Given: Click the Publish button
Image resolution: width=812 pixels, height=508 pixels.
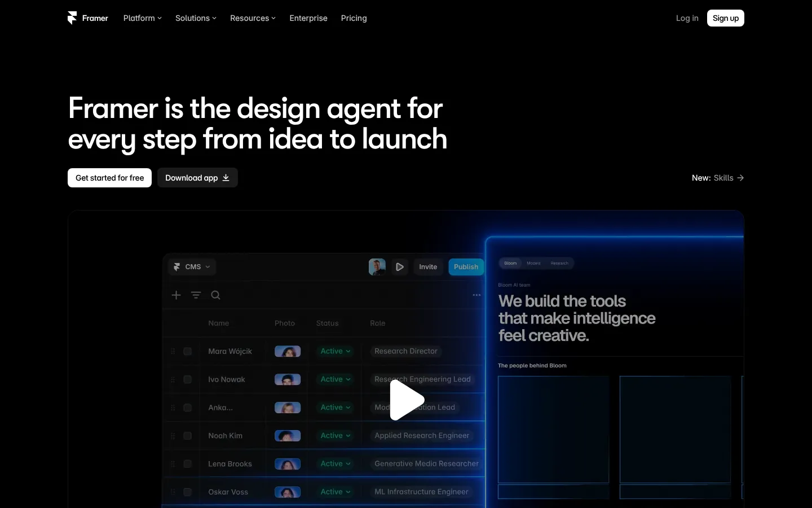Looking at the screenshot, I should coord(466,267).
